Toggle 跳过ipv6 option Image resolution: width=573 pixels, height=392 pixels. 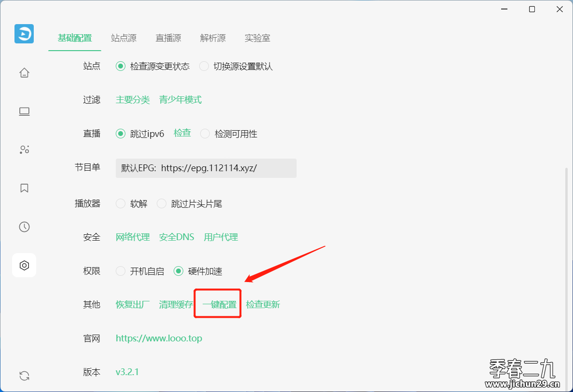pos(140,134)
